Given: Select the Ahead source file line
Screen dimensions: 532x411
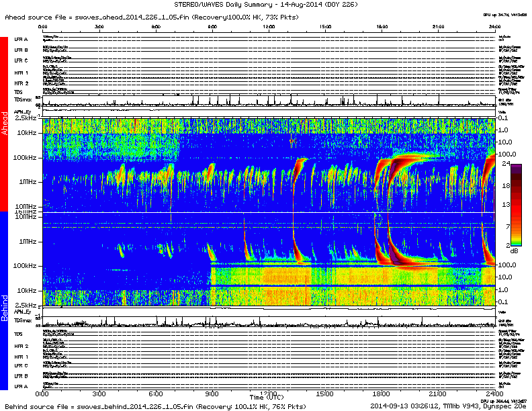Looking at the screenshot, I should point(152,17).
